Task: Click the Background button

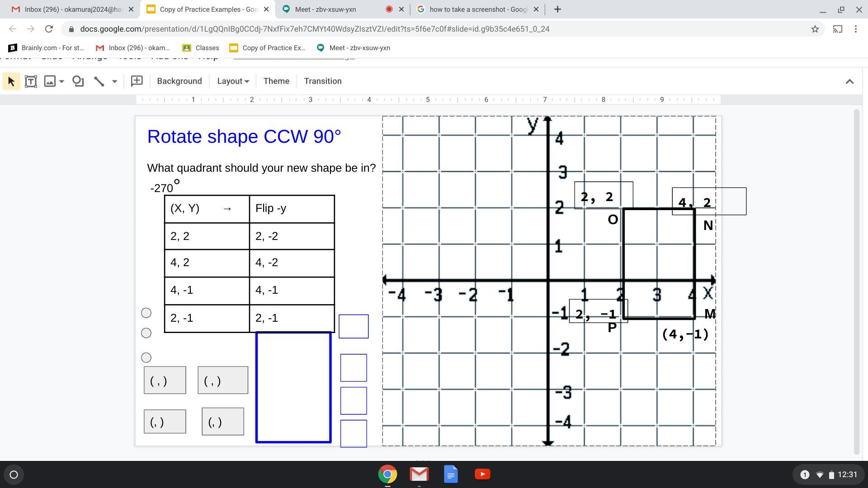Action: click(179, 81)
